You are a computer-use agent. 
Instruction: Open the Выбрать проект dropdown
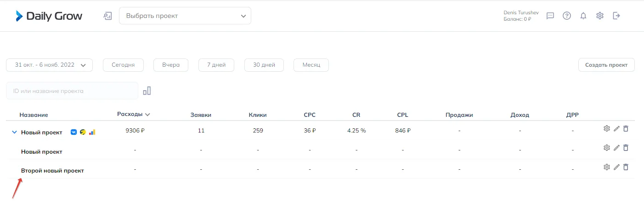pos(185,16)
